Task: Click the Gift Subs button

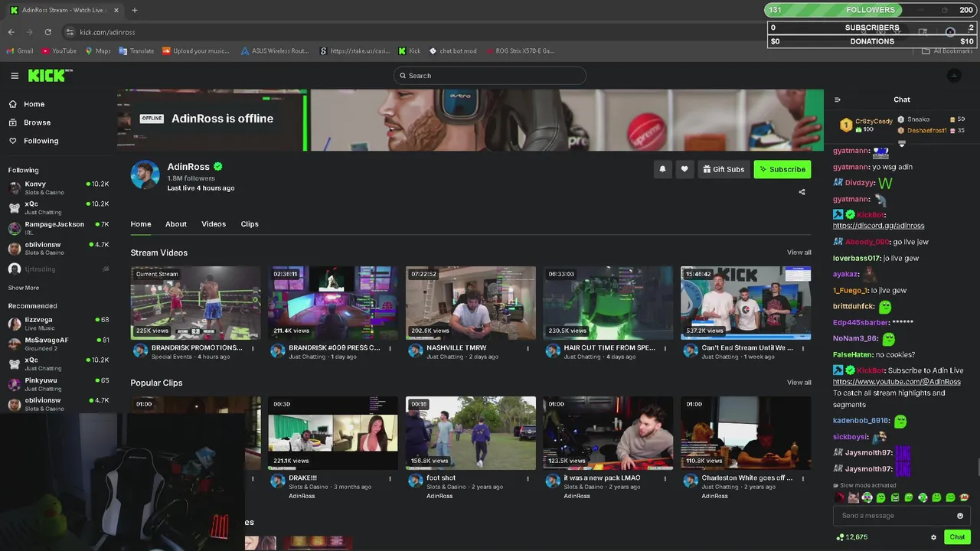Action: (724, 169)
